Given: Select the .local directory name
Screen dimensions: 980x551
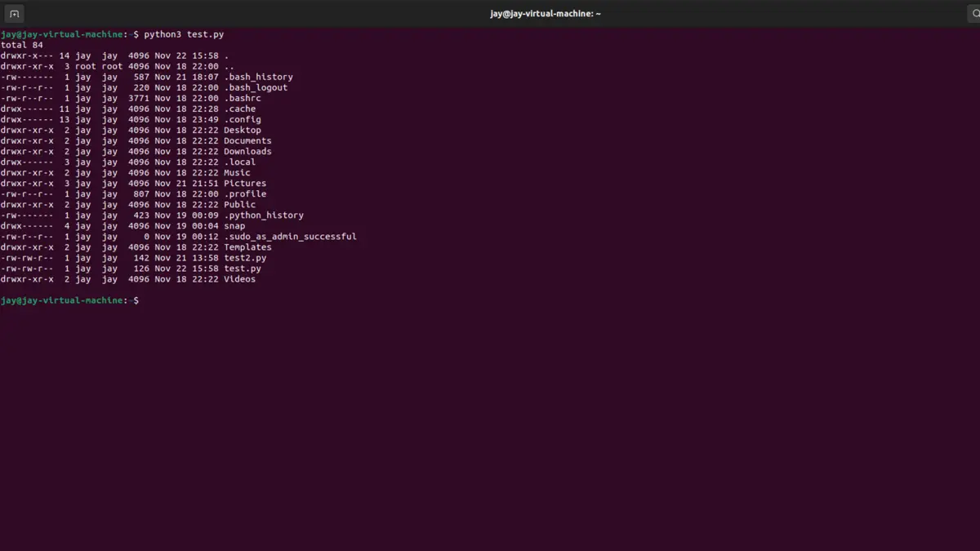Looking at the screenshot, I should point(240,162).
